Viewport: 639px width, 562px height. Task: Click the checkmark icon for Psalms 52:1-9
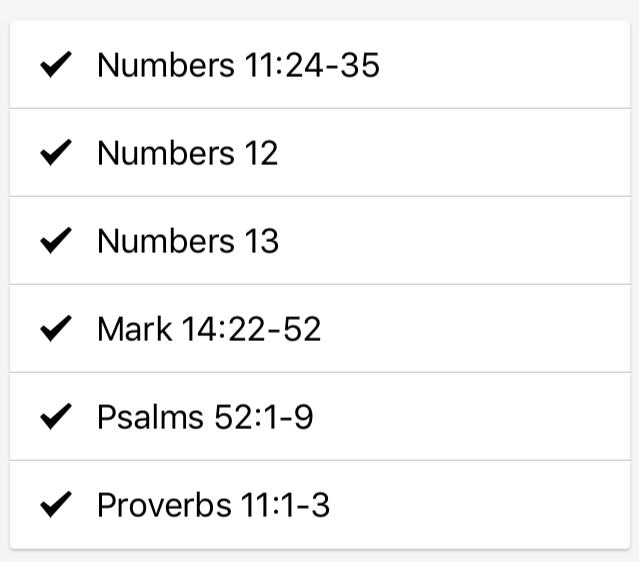pos(55,417)
